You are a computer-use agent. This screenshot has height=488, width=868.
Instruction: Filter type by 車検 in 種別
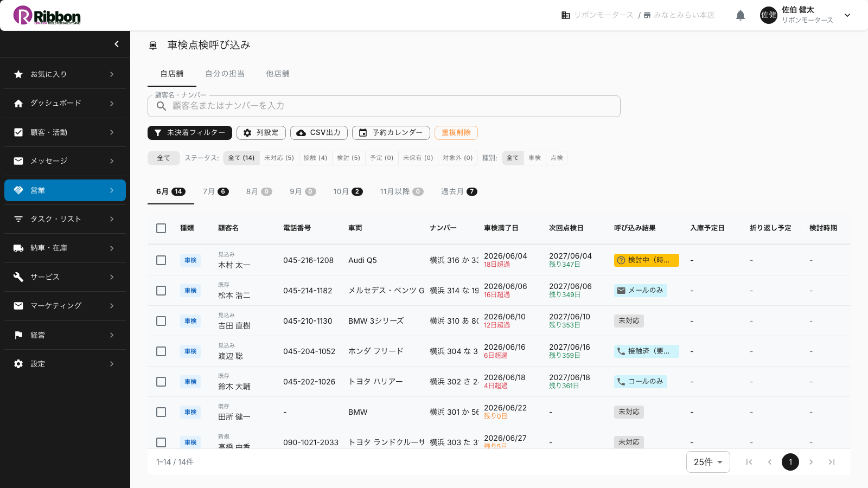click(535, 158)
